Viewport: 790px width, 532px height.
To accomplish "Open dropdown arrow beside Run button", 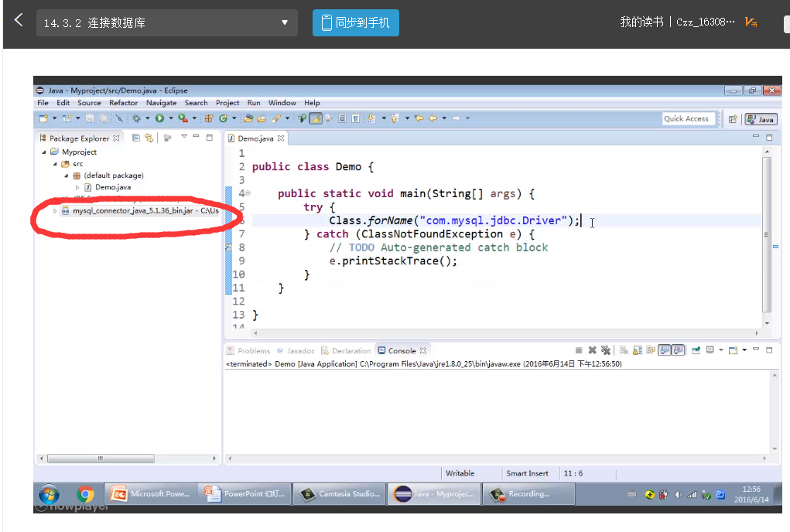I will [x=171, y=118].
